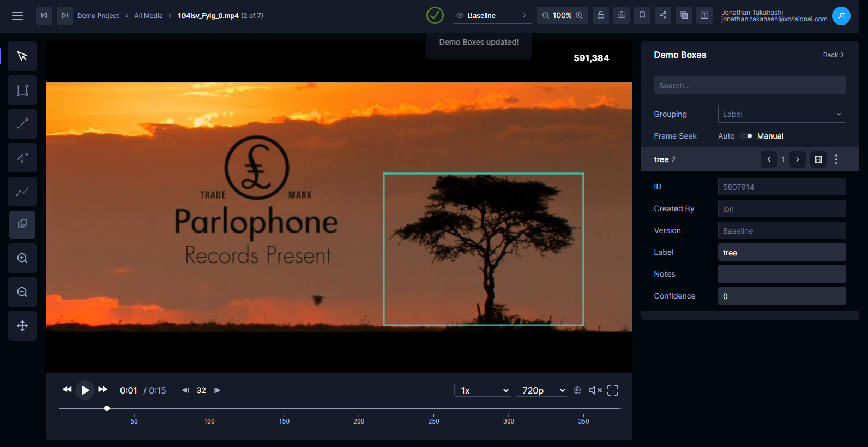Bookmark this media file
Image resolution: width=868 pixels, height=447 pixels.
[x=642, y=15]
